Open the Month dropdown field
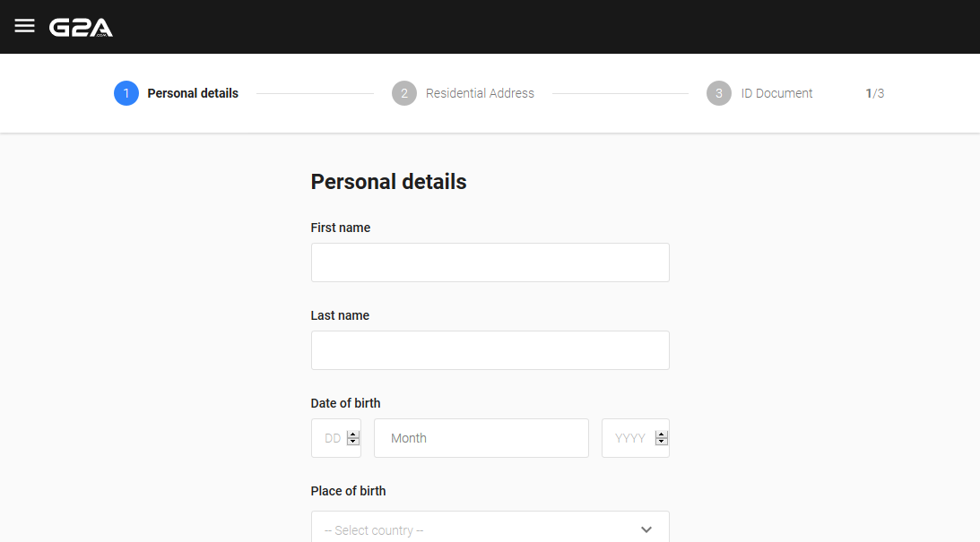This screenshot has width=980, height=542. coord(481,438)
